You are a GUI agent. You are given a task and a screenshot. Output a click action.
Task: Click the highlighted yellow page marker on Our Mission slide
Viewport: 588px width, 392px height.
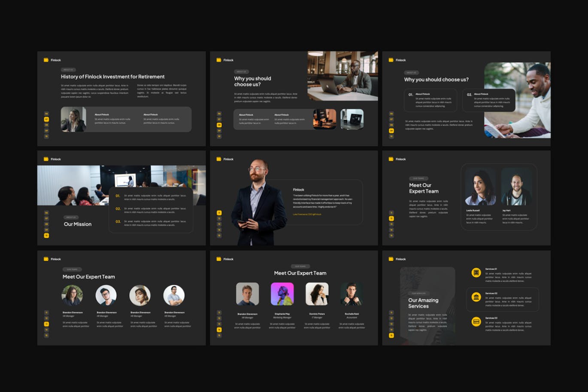(x=47, y=235)
